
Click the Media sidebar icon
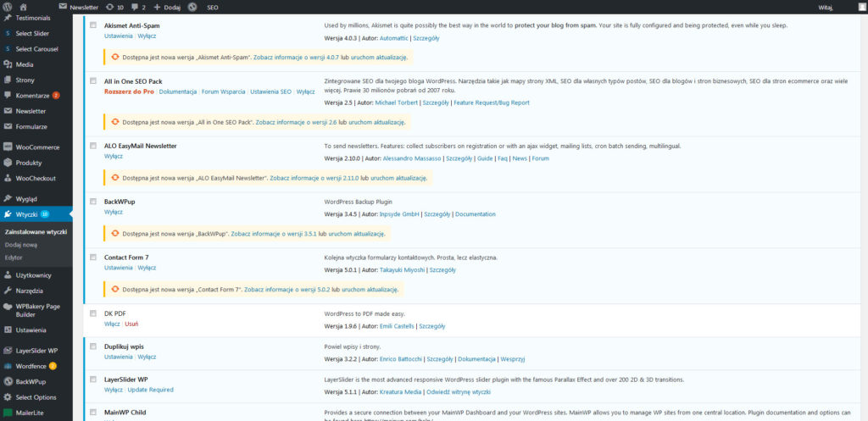(x=7, y=64)
